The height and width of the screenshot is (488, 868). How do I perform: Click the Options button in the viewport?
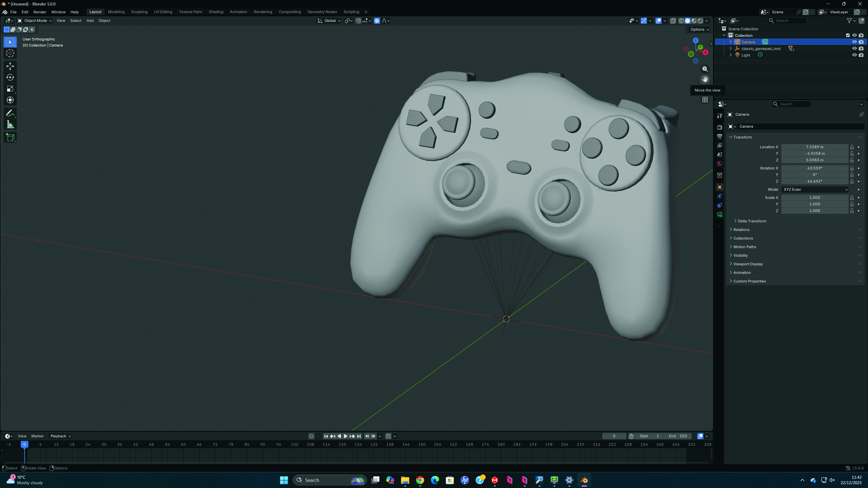[698, 29]
